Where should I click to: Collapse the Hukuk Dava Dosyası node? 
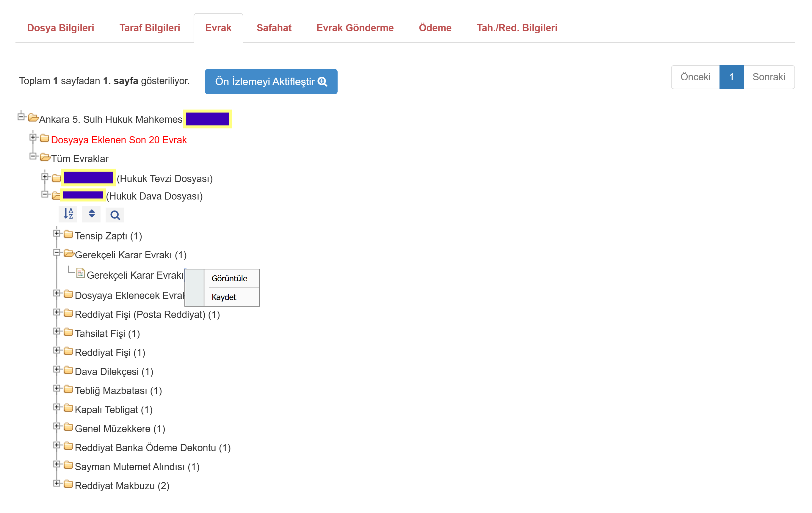pyautogui.click(x=45, y=194)
